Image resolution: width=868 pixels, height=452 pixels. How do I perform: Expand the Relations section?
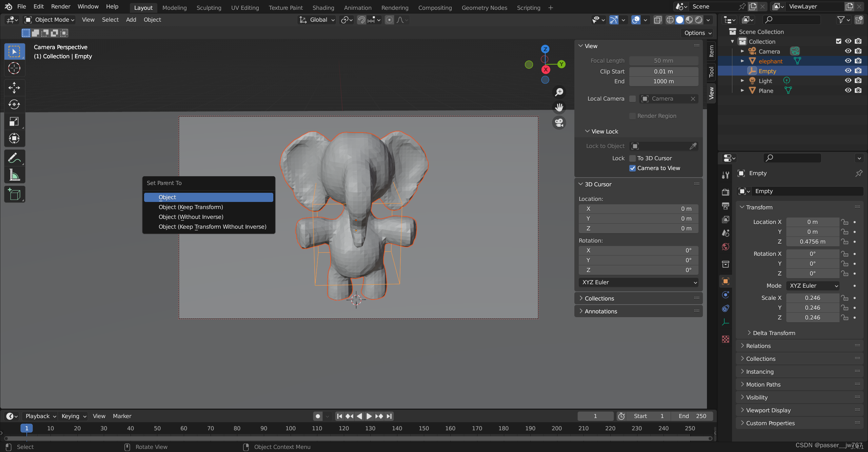click(758, 345)
